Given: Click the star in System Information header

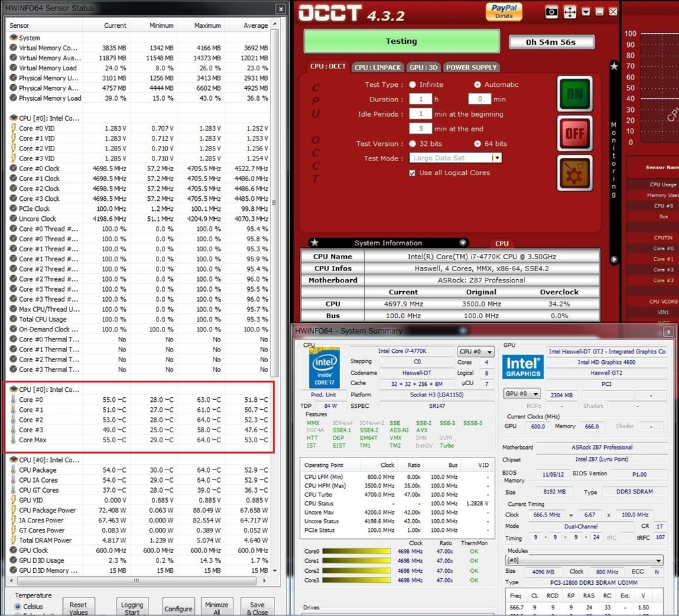Looking at the screenshot, I should (315, 243).
